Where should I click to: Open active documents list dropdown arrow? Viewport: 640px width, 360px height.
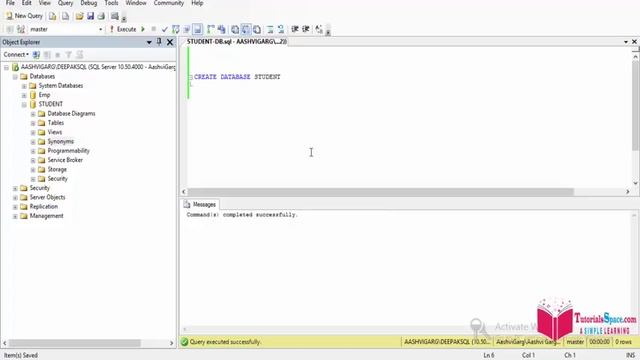click(x=626, y=42)
